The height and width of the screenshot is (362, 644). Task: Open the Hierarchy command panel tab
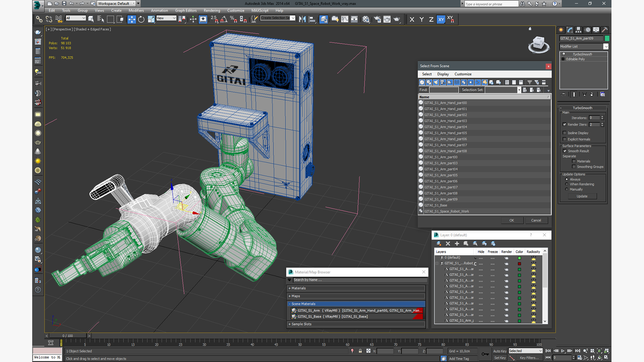tap(579, 30)
